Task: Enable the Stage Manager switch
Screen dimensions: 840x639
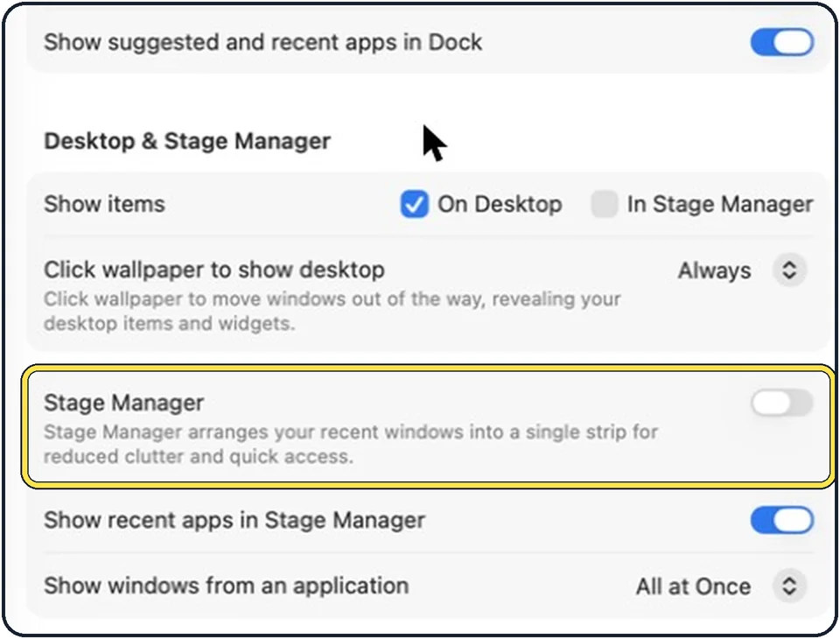Action: (781, 404)
